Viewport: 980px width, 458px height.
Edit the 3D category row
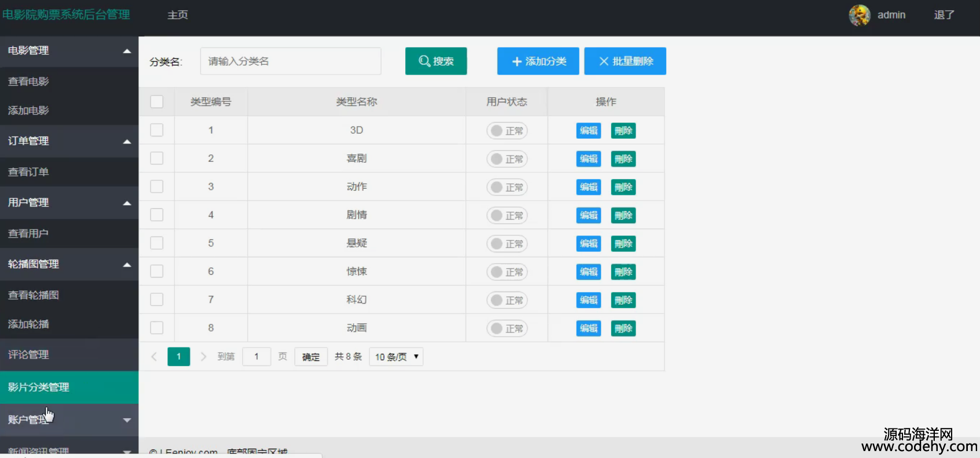click(x=589, y=131)
